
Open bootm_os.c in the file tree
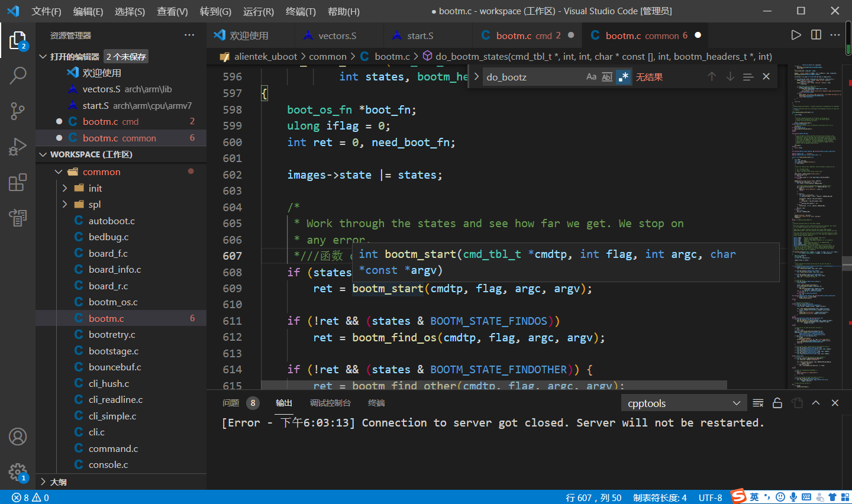click(x=113, y=302)
